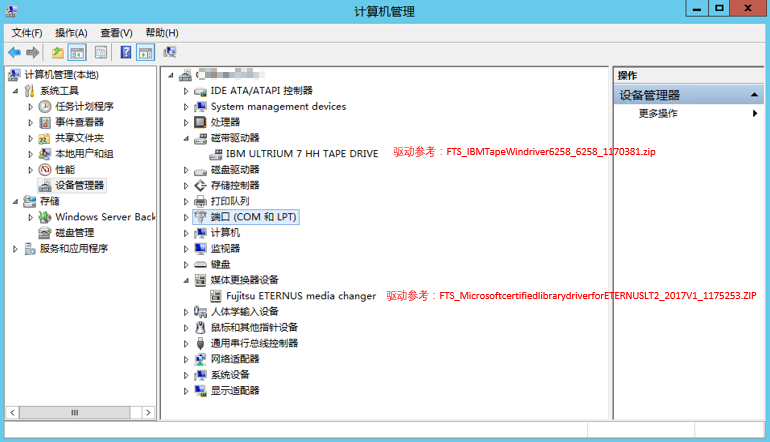Select the 共享文件夹 icon
Viewport: 770px width, 442px height.
click(x=45, y=138)
